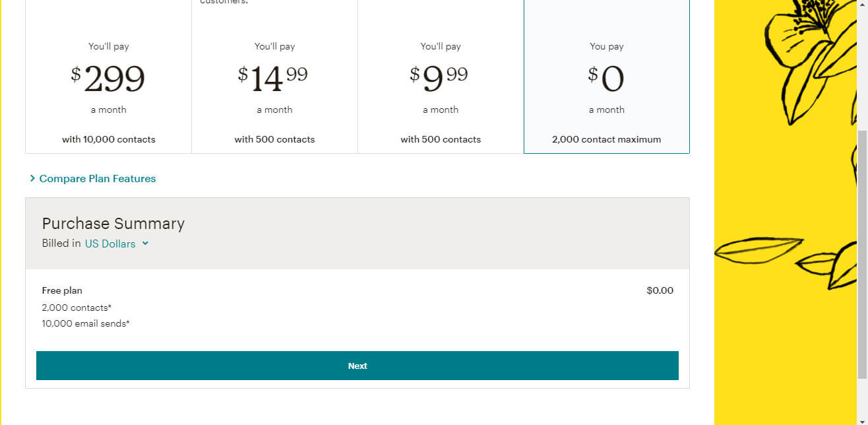The height and width of the screenshot is (425, 868).
Task: Click the Free plan line item
Action: pos(62,290)
